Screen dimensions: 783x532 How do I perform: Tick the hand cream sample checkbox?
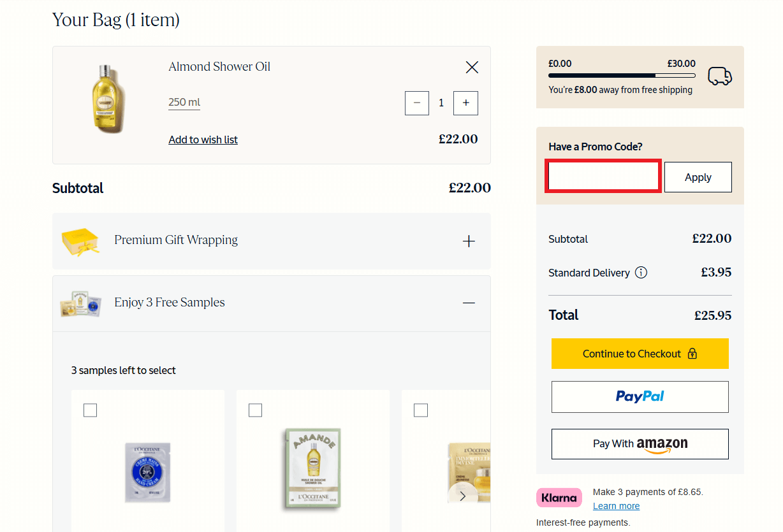(x=90, y=410)
